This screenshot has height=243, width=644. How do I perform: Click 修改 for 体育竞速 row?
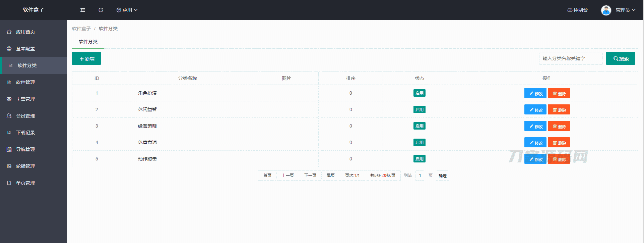[x=535, y=142]
